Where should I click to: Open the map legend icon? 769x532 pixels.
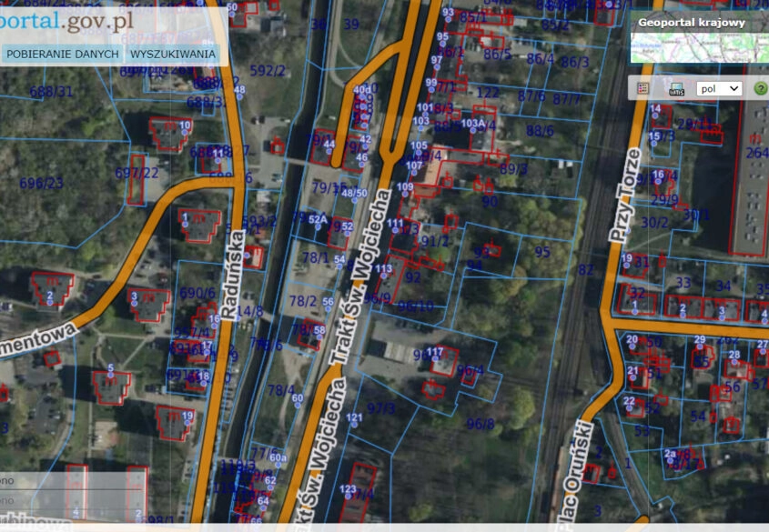[643, 89]
